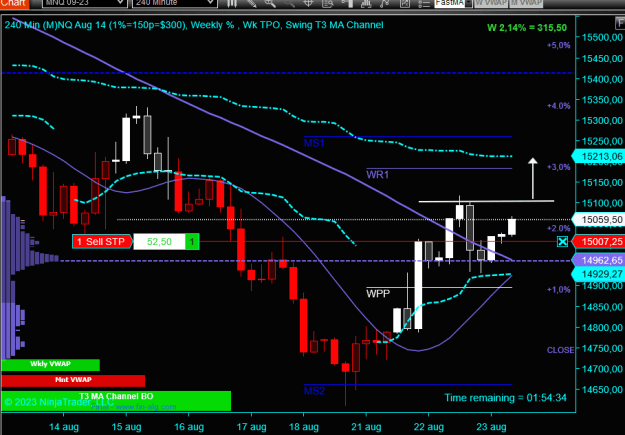
Task: Click the FastMA selector field
Action: pyautogui.click(x=450, y=3)
